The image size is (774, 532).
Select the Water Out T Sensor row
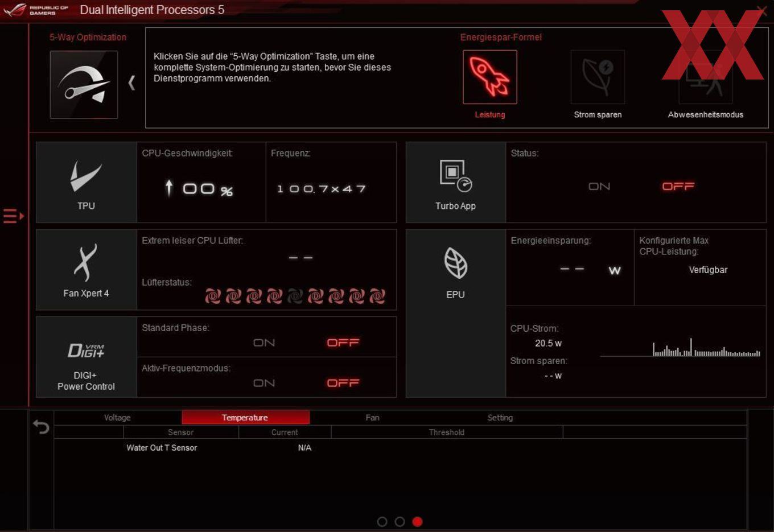pyautogui.click(x=400, y=448)
